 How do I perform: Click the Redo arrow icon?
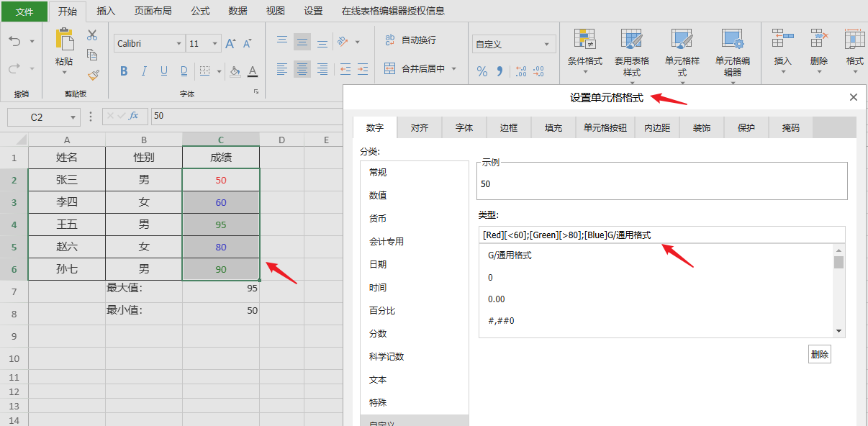coord(14,69)
